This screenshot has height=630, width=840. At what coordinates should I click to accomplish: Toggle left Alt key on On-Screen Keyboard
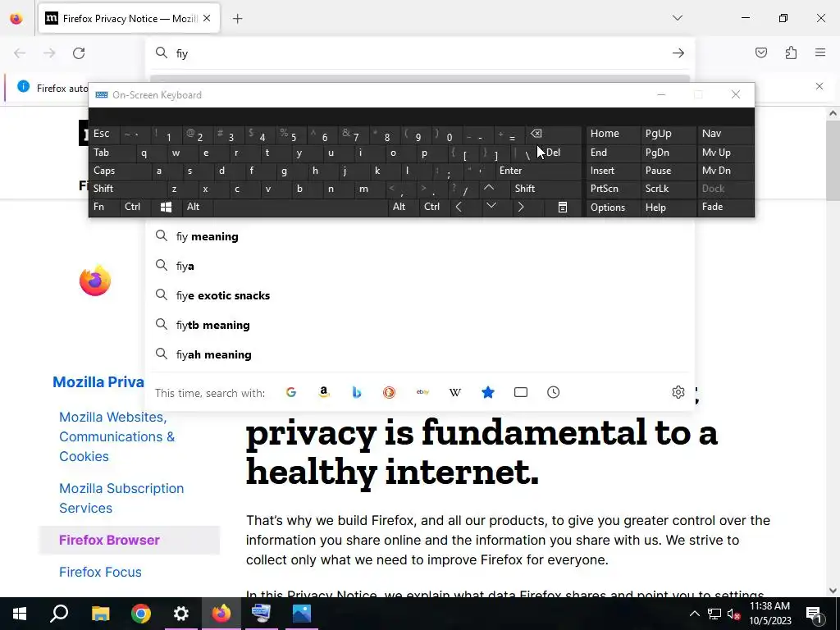[197, 207]
